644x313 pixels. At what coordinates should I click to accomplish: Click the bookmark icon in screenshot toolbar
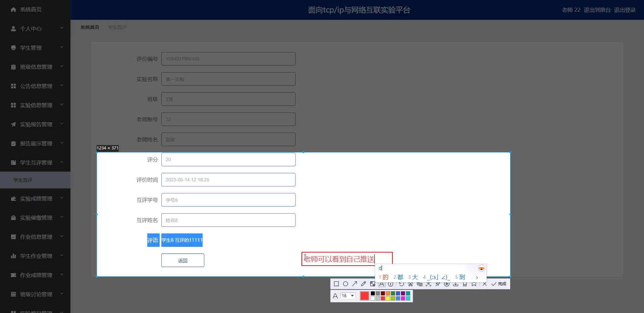tap(474, 284)
